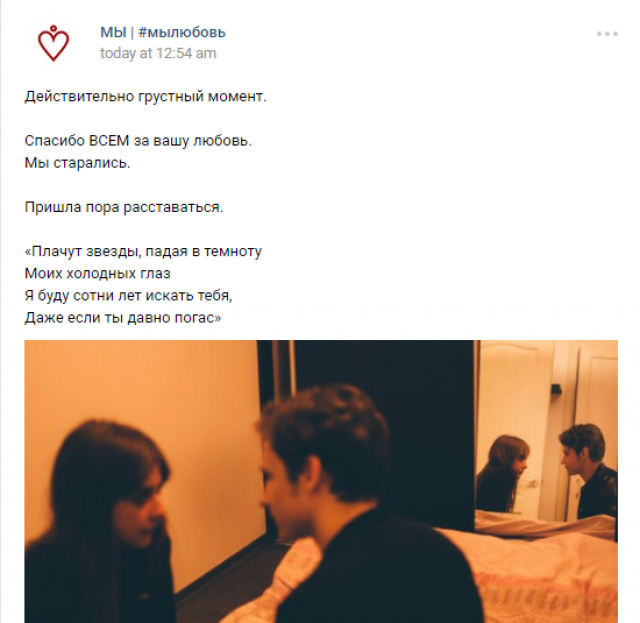Click the sentence 'Пришла пора расставаться.'
Screen dimensions: 640x623
(x=124, y=207)
